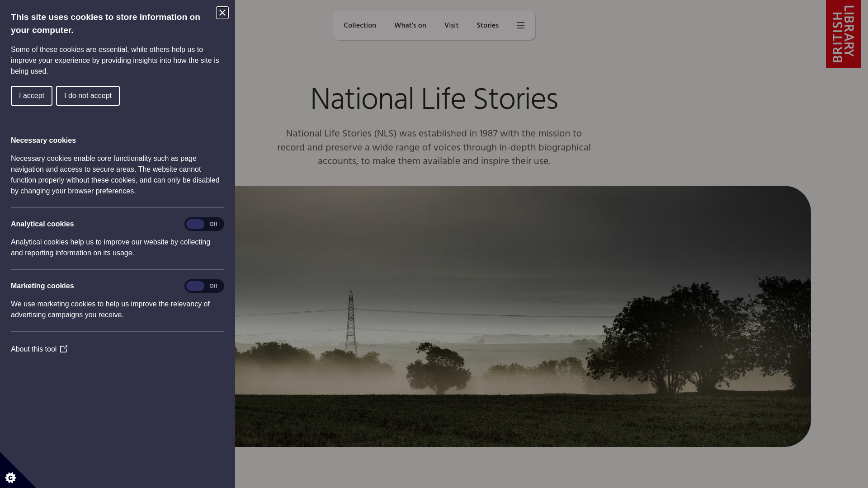Click the misty landscape hero image

[x=523, y=316]
